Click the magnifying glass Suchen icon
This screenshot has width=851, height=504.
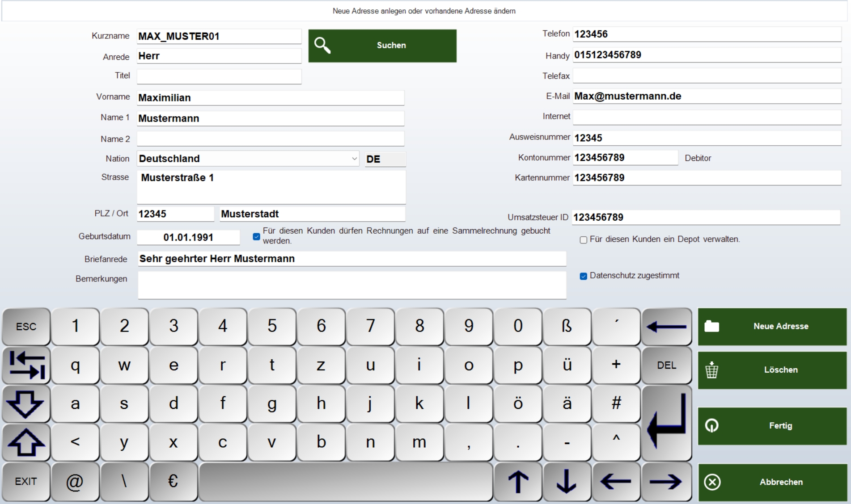coord(322,46)
